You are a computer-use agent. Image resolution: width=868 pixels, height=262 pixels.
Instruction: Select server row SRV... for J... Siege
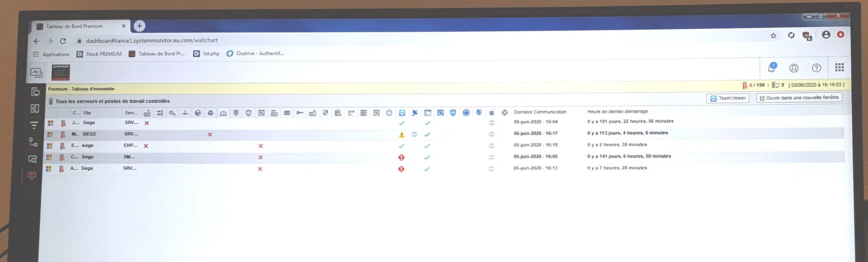[x=131, y=123]
